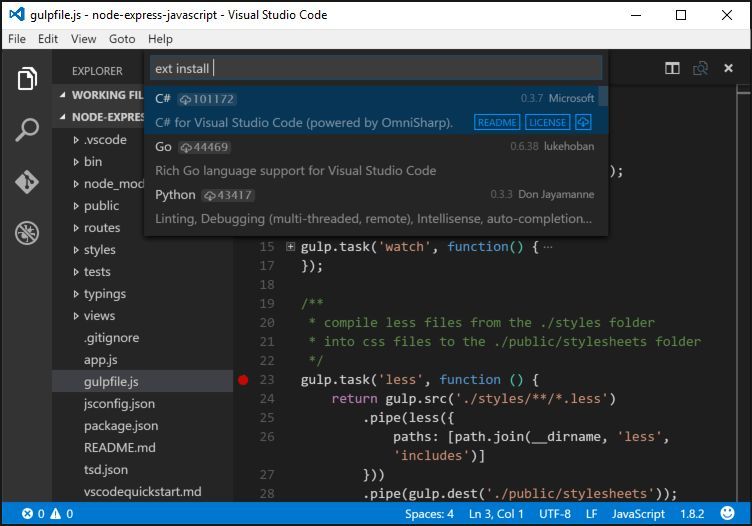
Task: Close the editor with the X icon
Action: click(x=728, y=68)
